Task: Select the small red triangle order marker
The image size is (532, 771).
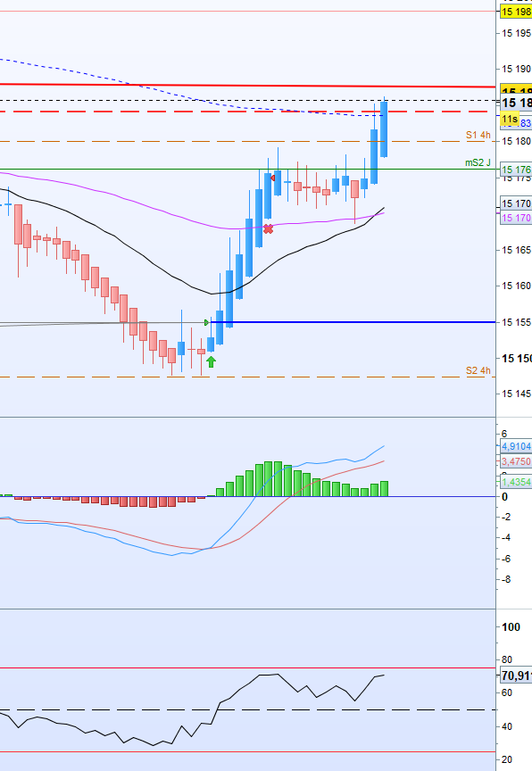Action: [273, 178]
